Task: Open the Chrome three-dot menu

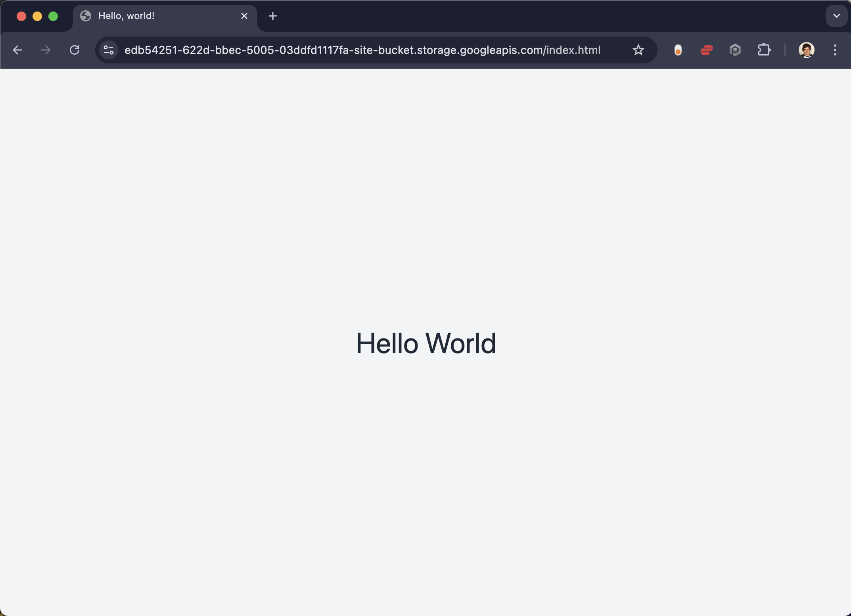Action: [835, 50]
